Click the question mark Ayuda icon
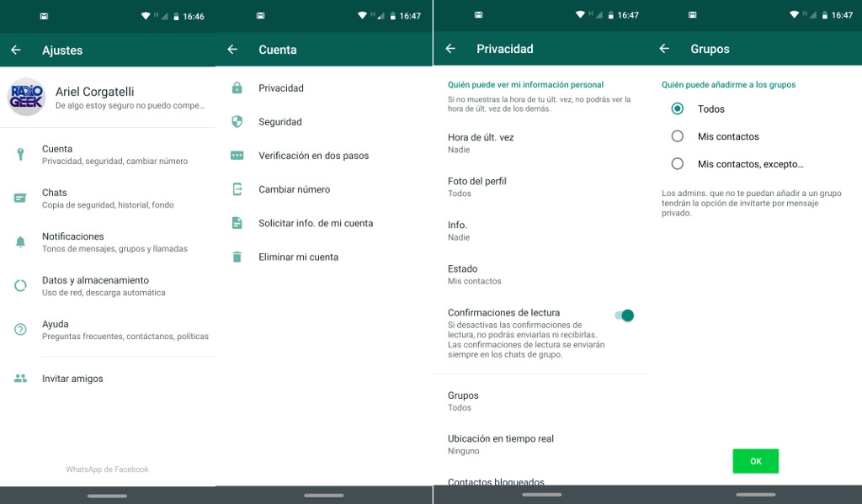 [20, 330]
